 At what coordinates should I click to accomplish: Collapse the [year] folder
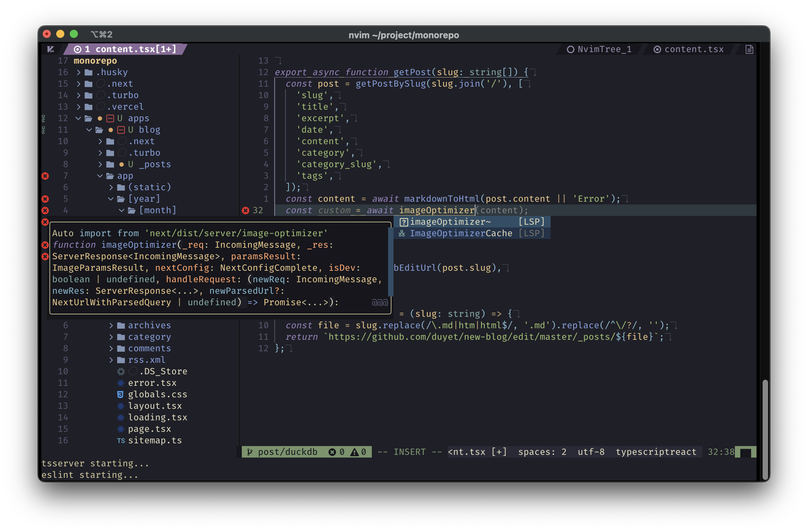coord(111,199)
